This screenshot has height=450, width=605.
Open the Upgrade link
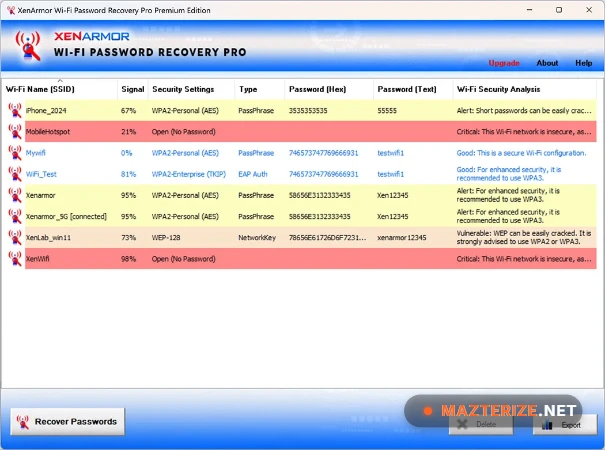point(504,63)
